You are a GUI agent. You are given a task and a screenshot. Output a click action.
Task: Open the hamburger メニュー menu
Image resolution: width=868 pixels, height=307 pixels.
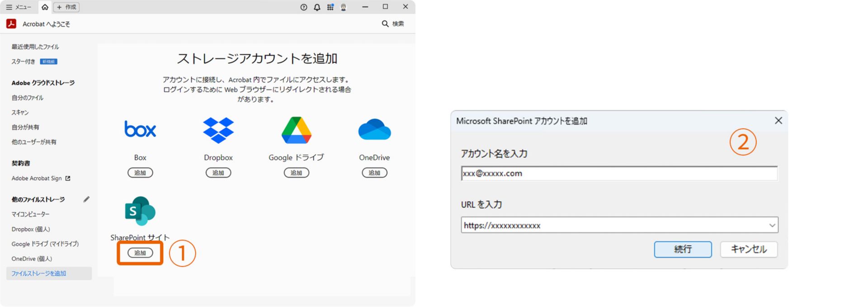pos(19,7)
